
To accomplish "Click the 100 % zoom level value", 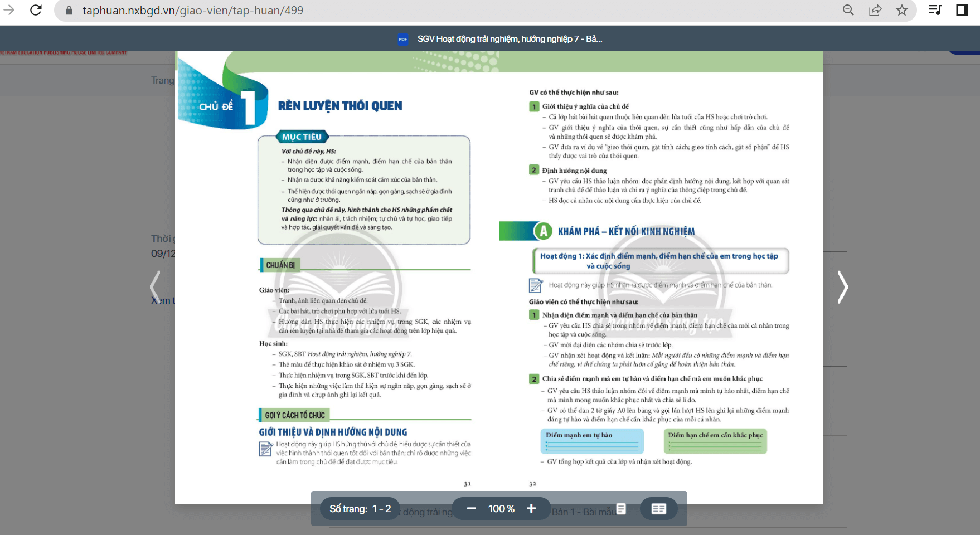I will coord(501,509).
